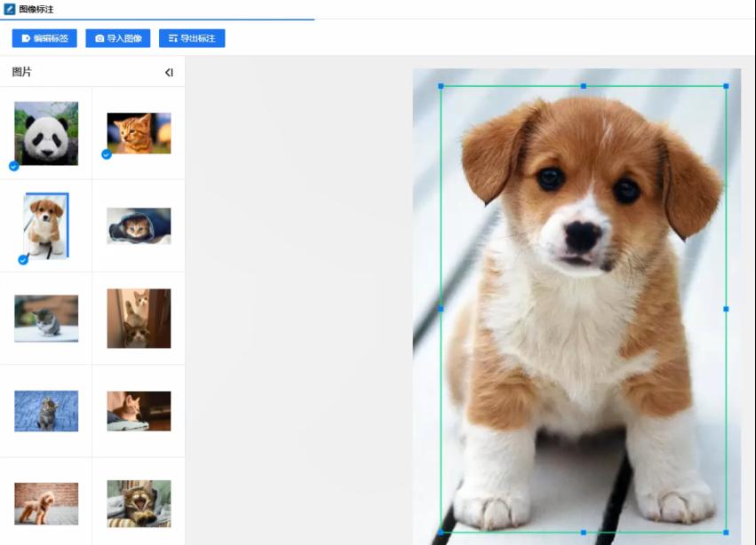Open the gray kitten on white surface thumbnail
This screenshot has height=545, width=756.
[46, 319]
